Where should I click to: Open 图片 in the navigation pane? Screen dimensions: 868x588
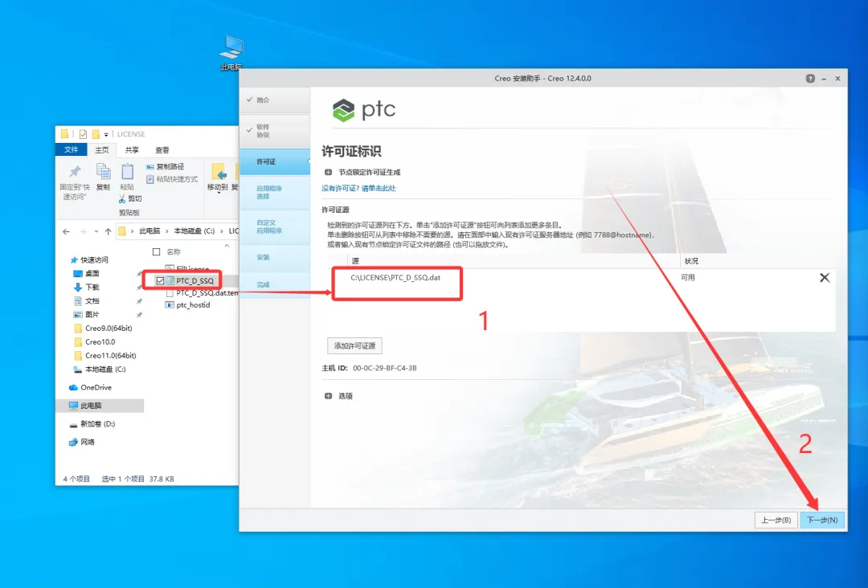pos(92,314)
